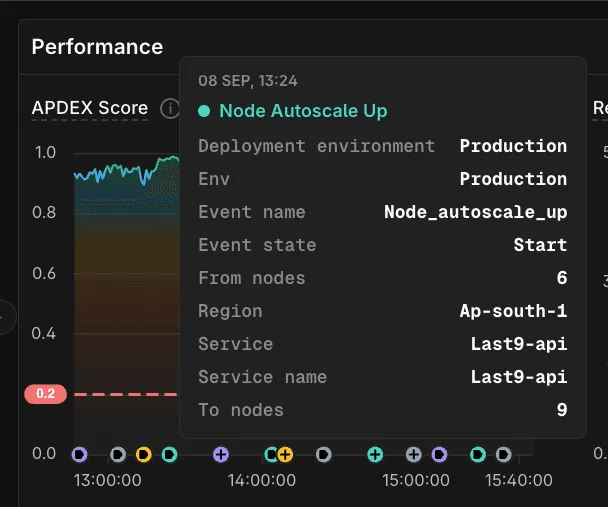Click Production value of Deployment environment
Screen dimensions: 608x507
pos(513,146)
